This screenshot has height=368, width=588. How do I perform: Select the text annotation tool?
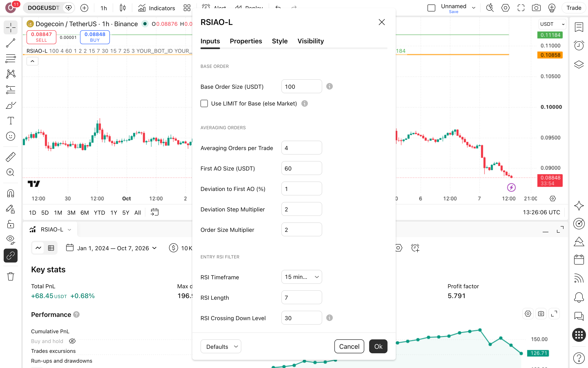coord(10,121)
